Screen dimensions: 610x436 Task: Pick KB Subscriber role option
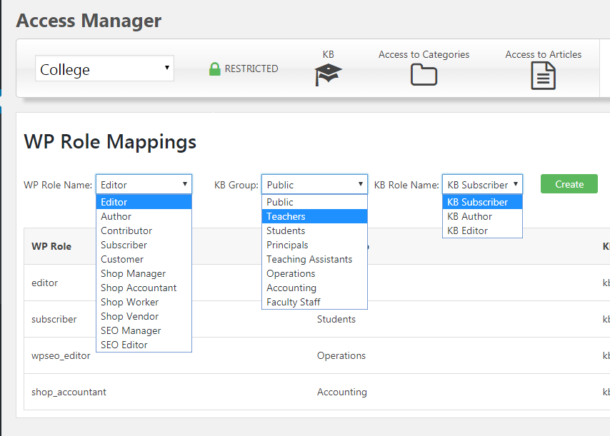[482, 202]
